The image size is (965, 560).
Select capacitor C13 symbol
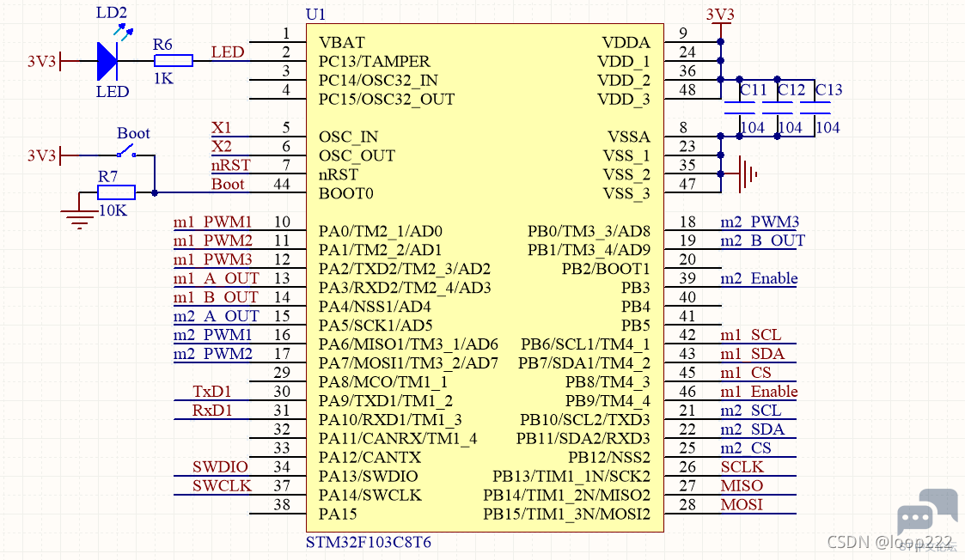pyautogui.click(x=815, y=108)
